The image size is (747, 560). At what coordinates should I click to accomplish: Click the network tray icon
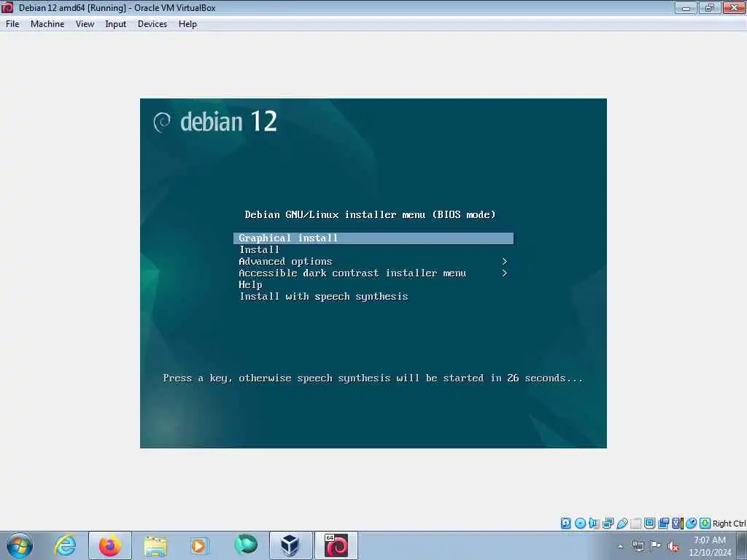[638, 546]
